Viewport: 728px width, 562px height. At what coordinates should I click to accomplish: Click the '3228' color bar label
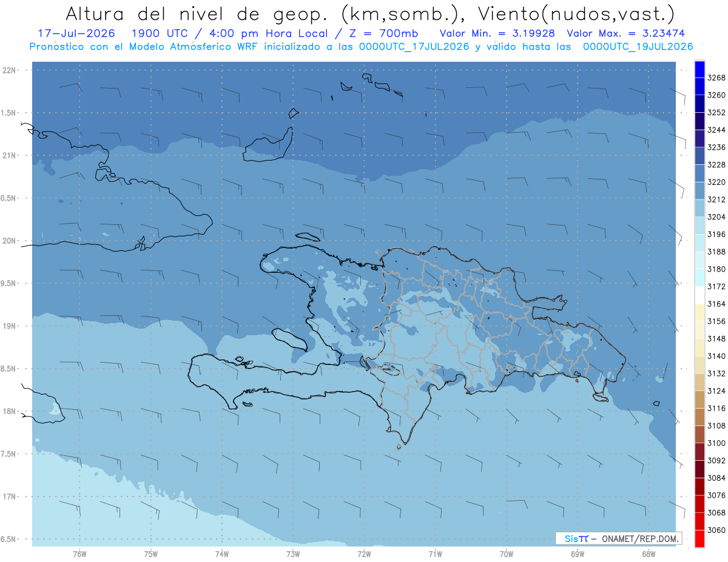pos(716,165)
